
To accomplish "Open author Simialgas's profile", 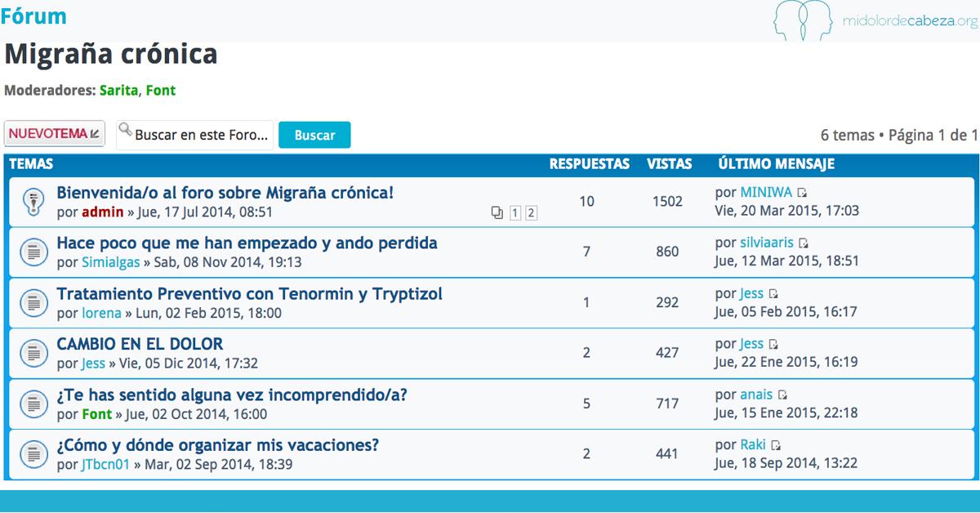I will (x=111, y=262).
